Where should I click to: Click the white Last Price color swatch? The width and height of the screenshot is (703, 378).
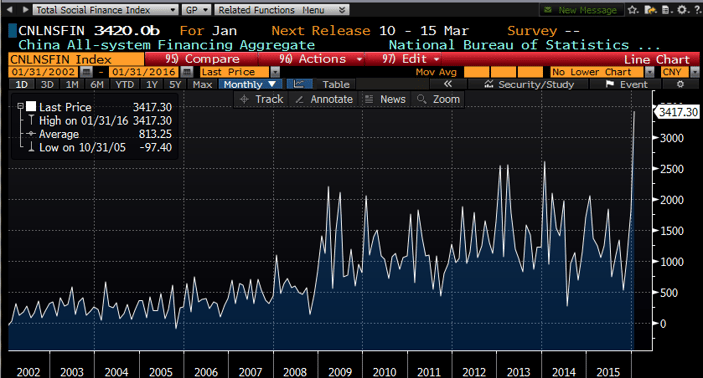pyautogui.click(x=31, y=106)
